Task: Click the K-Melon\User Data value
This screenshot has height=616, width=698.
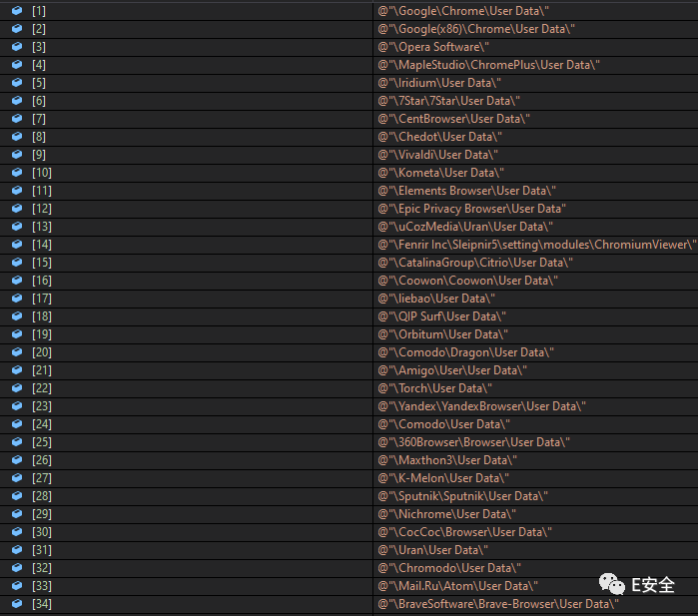Action: tap(443, 478)
